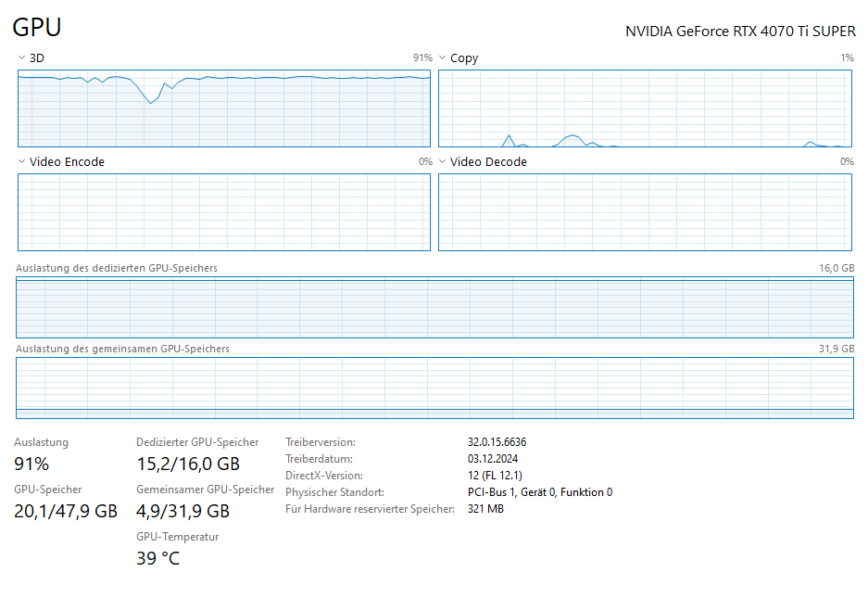
Task: Click the 0% Video Encode percentage
Action: click(x=425, y=161)
